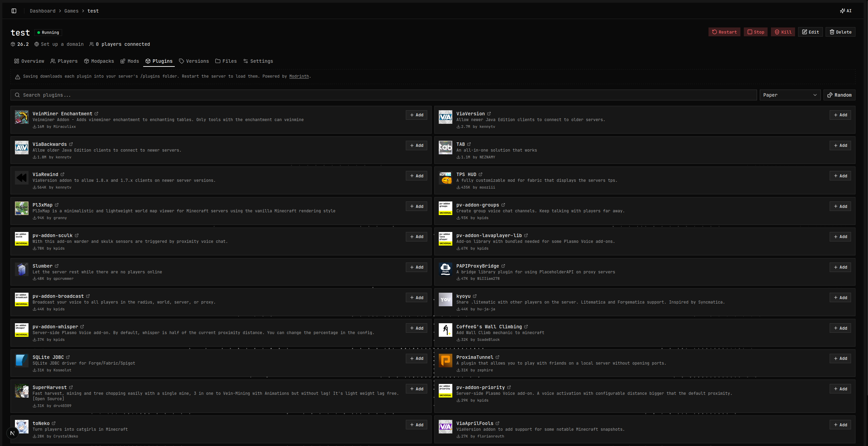Open the Mods tab
Screen dimensions: 868x446
pyautogui.click(x=130, y=61)
